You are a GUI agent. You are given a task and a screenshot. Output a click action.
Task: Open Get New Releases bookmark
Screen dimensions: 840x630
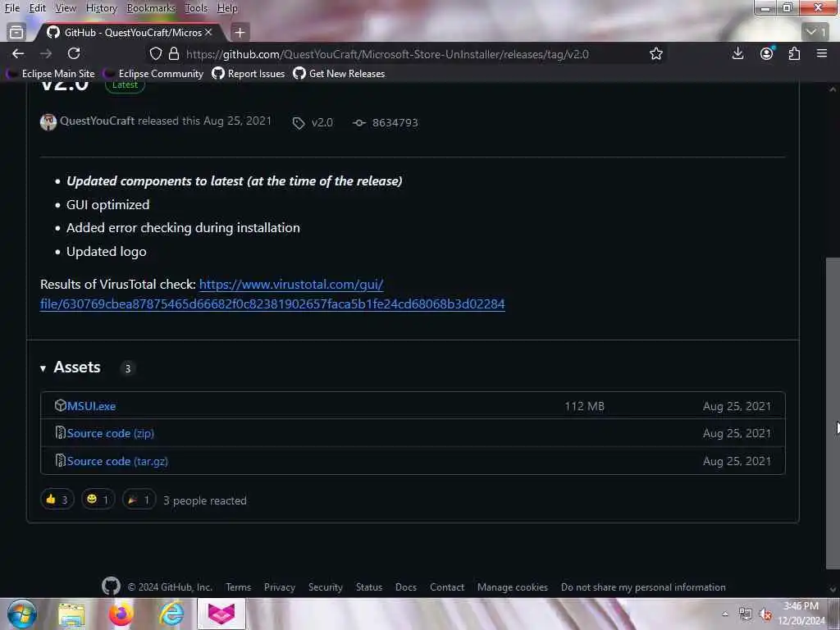click(x=339, y=73)
